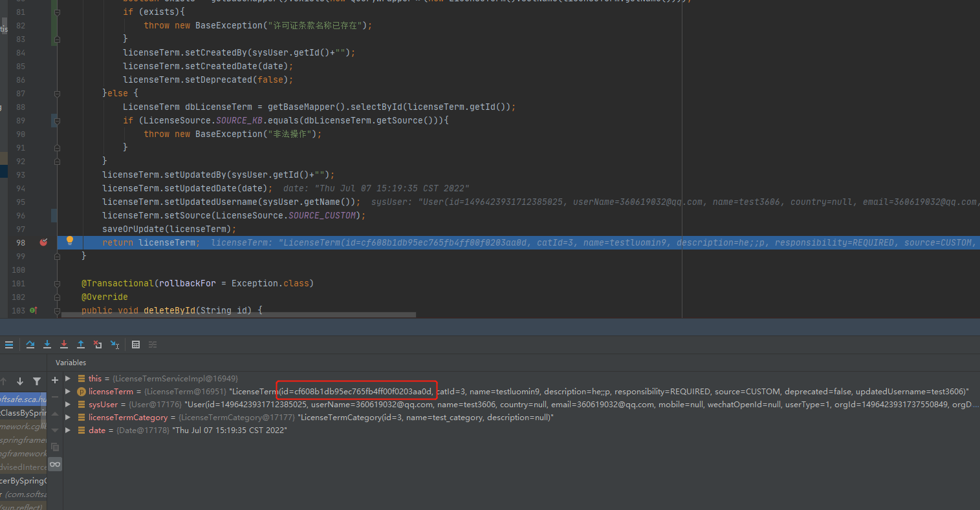The height and width of the screenshot is (510, 980).
Task: Click the Drop Frame icon
Action: coord(98,345)
